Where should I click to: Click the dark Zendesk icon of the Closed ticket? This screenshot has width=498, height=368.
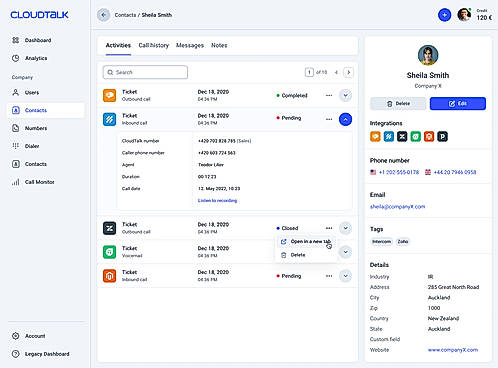click(110, 228)
